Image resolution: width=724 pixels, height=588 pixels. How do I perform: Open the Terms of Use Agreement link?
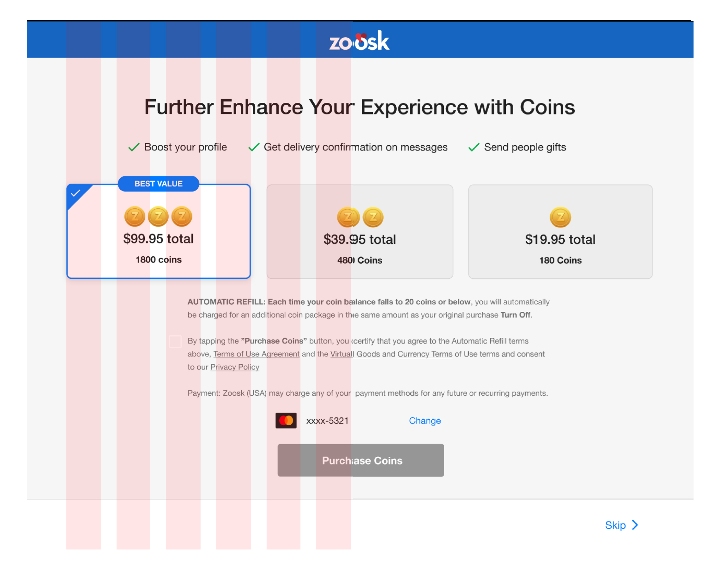pyautogui.click(x=256, y=354)
